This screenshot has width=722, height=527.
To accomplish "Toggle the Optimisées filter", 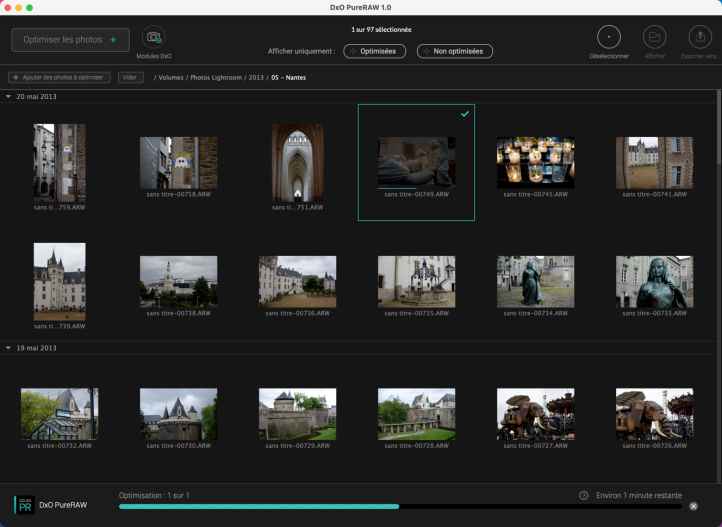I will pos(375,51).
